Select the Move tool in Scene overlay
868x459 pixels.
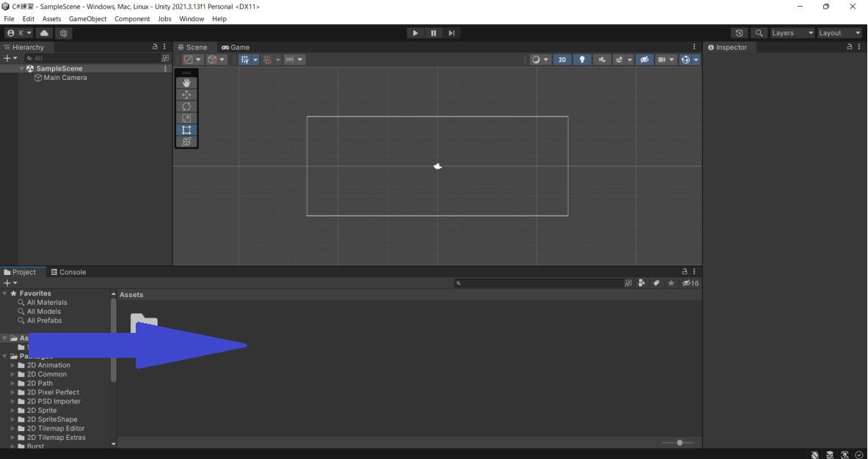(x=186, y=95)
